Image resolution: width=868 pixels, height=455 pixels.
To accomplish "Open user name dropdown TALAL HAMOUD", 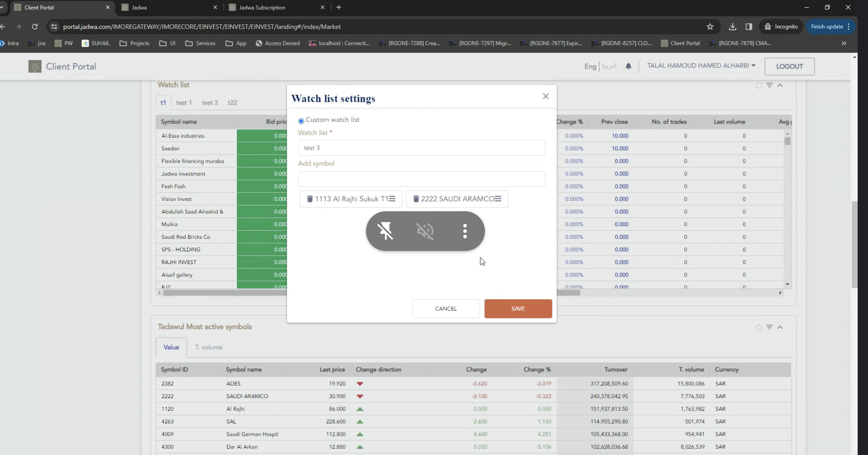I will pos(701,66).
